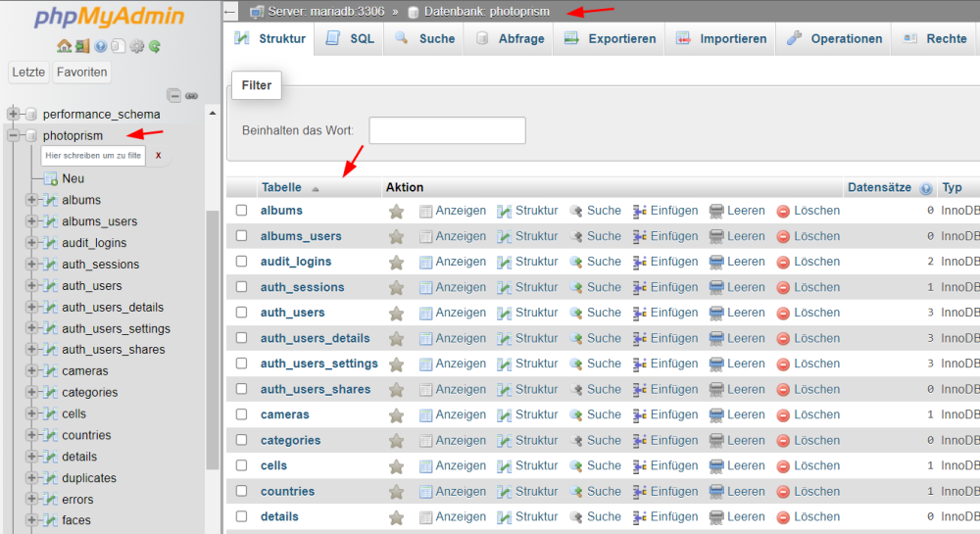Switch to the SQL tab
The width and height of the screenshot is (980, 534).
point(350,39)
